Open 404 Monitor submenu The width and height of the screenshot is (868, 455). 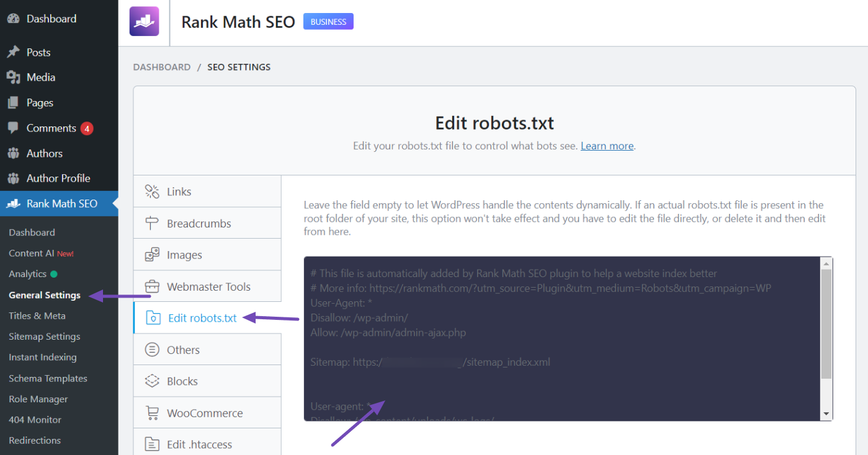click(x=35, y=420)
